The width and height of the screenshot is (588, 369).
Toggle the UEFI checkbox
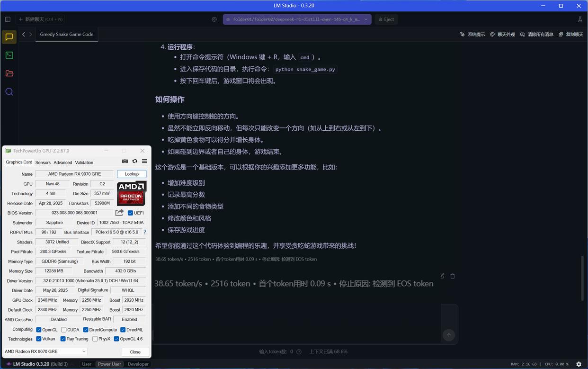click(130, 213)
